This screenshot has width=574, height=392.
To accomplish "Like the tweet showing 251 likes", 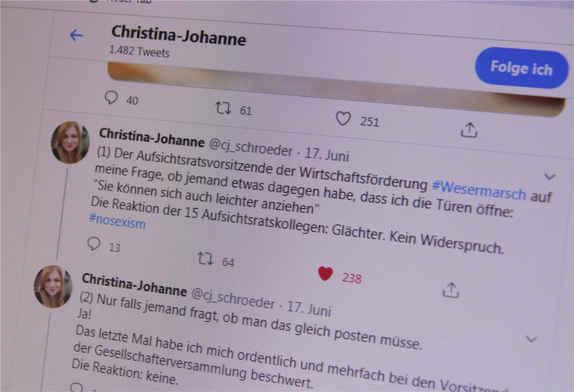I will tap(342, 119).
